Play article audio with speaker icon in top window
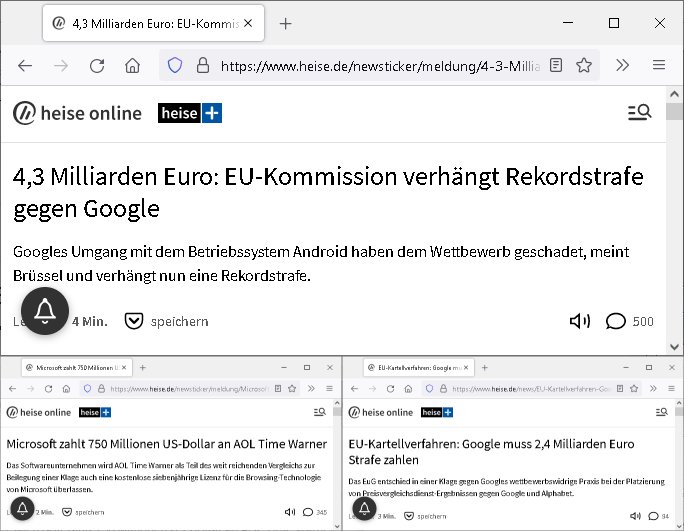The image size is (684, 531). tap(580, 322)
